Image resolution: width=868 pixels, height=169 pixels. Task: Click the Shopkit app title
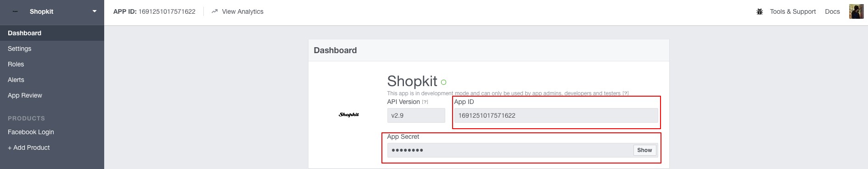pos(412,81)
